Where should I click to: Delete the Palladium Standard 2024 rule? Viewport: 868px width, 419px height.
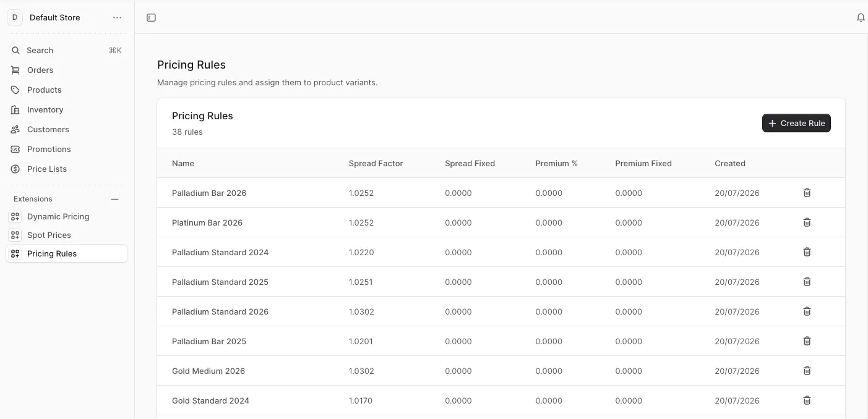(807, 252)
